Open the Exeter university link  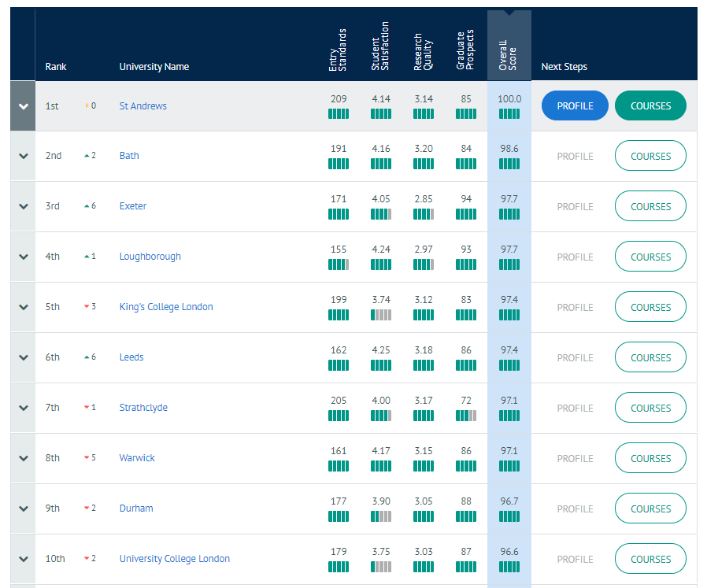coord(132,206)
